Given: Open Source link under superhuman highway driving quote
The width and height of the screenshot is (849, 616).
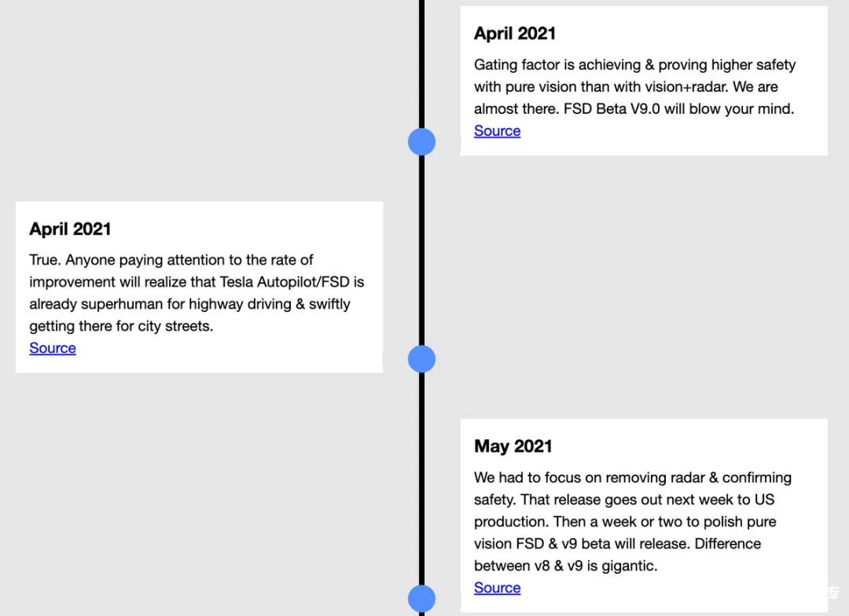Looking at the screenshot, I should coord(53,348).
